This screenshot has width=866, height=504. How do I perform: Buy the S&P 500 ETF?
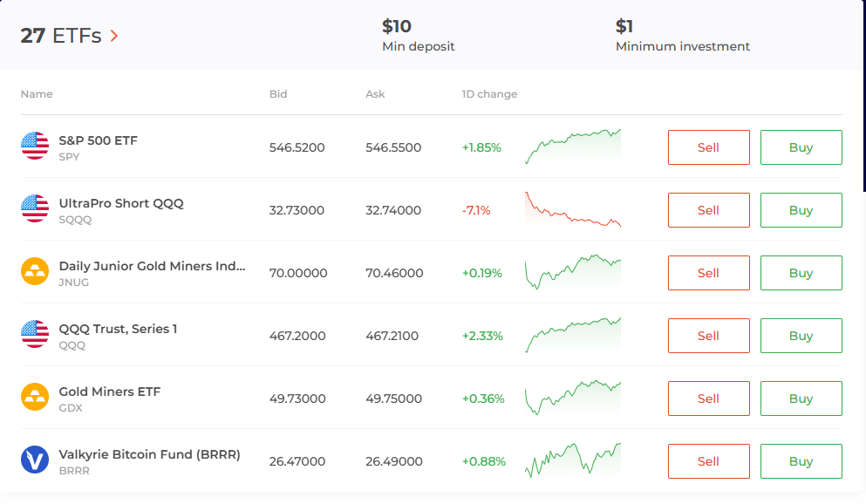(801, 147)
